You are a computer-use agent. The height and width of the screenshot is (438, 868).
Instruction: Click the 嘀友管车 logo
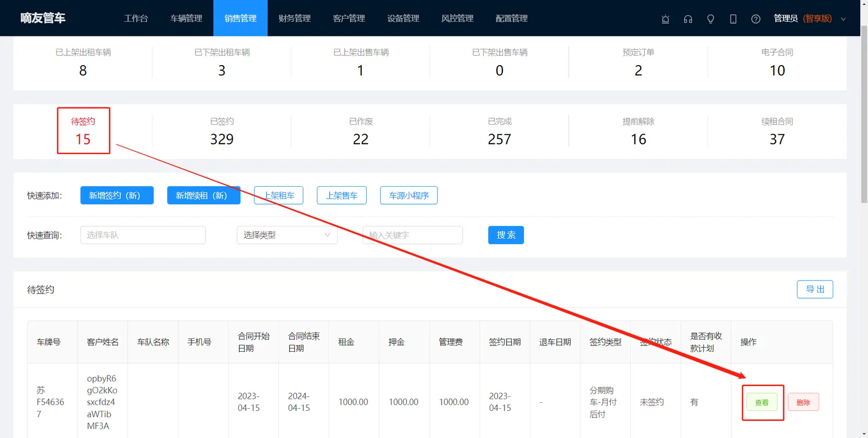click(x=43, y=18)
